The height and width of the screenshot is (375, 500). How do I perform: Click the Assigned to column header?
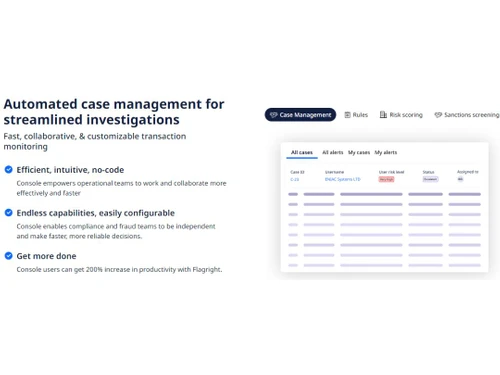pyautogui.click(x=468, y=172)
